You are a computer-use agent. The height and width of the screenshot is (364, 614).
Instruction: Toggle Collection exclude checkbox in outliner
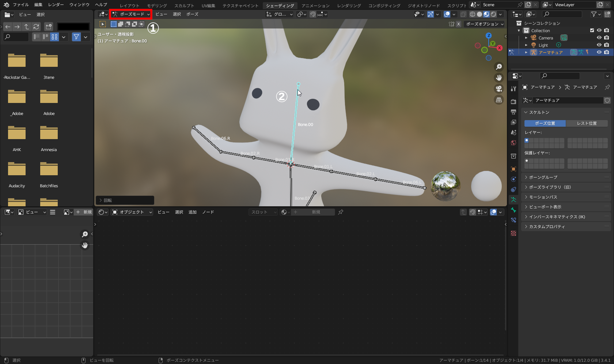pyautogui.click(x=592, y=31)
